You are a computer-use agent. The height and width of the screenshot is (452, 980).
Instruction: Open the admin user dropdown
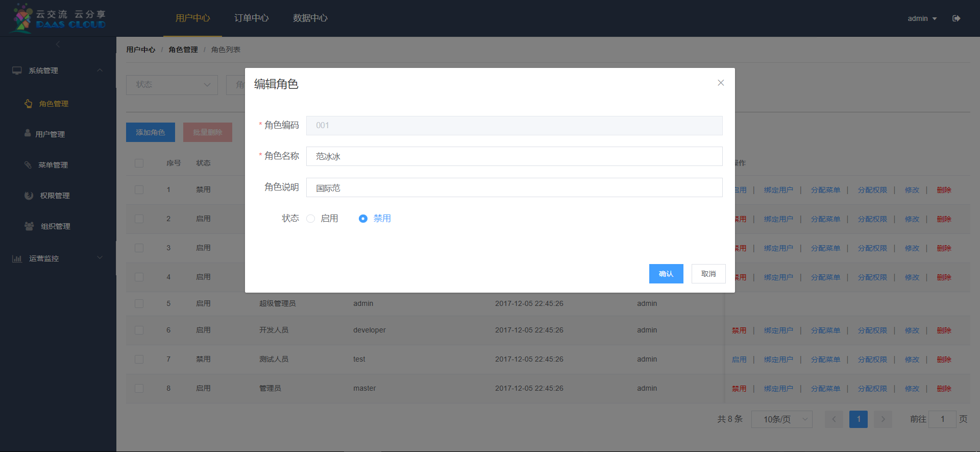coord(922,18)
